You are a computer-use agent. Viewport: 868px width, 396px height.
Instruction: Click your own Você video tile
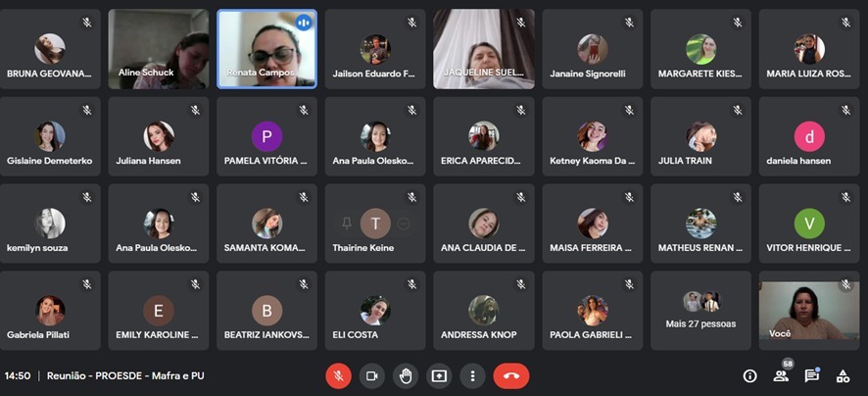(809, 310)
